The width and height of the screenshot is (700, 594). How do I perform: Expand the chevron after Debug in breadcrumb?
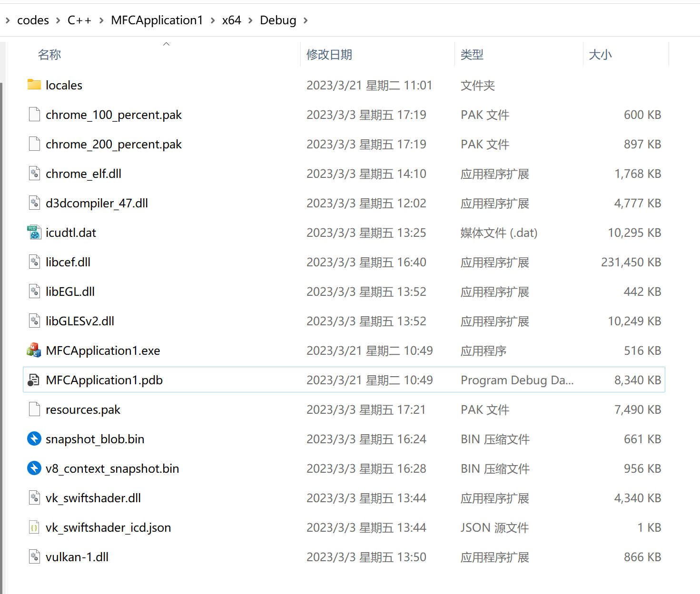[x=306, y=20]
